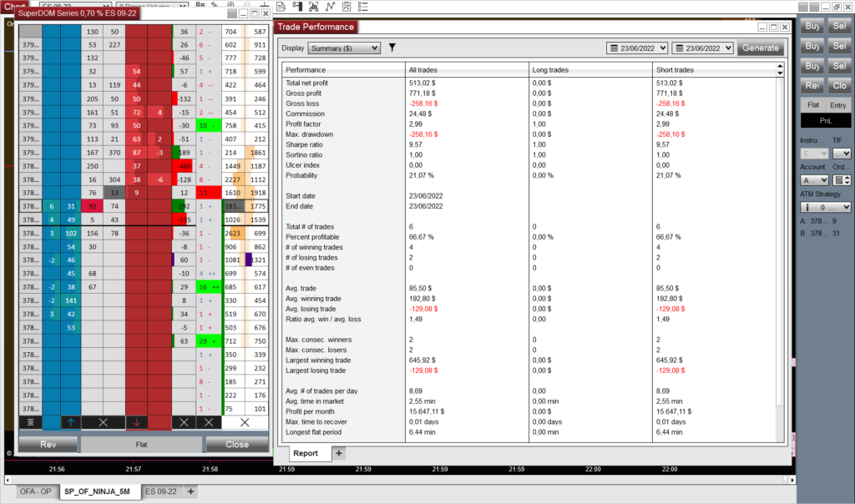Click the Data Box icon in chart toolbar
855x504 pixels.
tap(281, 7)
